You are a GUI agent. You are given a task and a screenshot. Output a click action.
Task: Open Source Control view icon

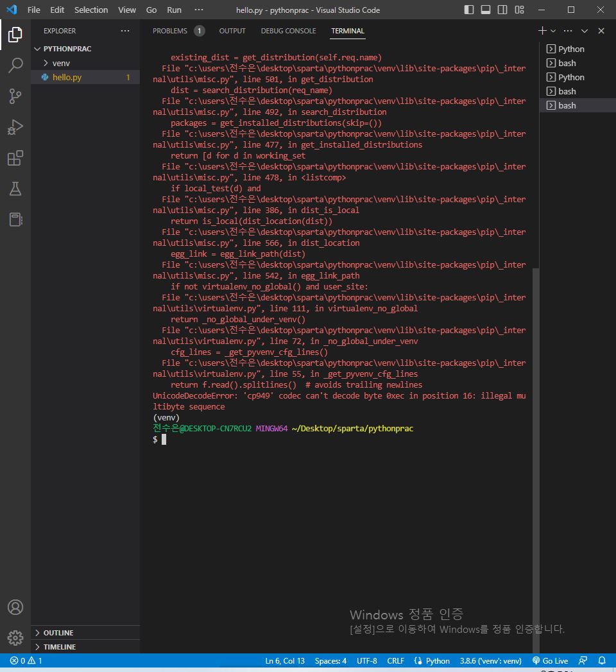(x=15, y=96)
